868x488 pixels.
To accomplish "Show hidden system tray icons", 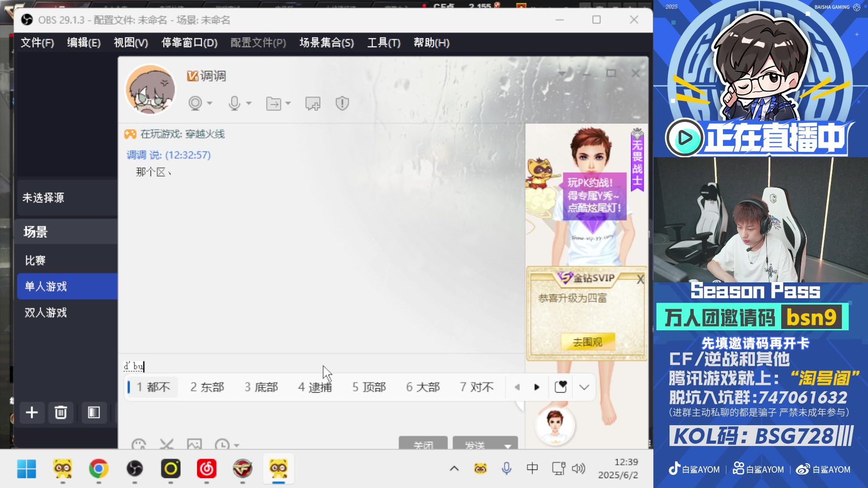I will [x=454, y=469].
